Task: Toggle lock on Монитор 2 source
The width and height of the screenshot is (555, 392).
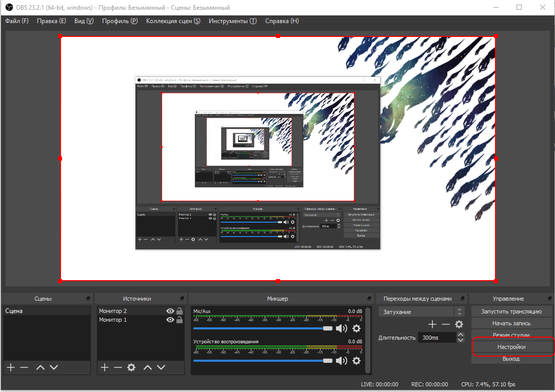Action: pos(180,311)
